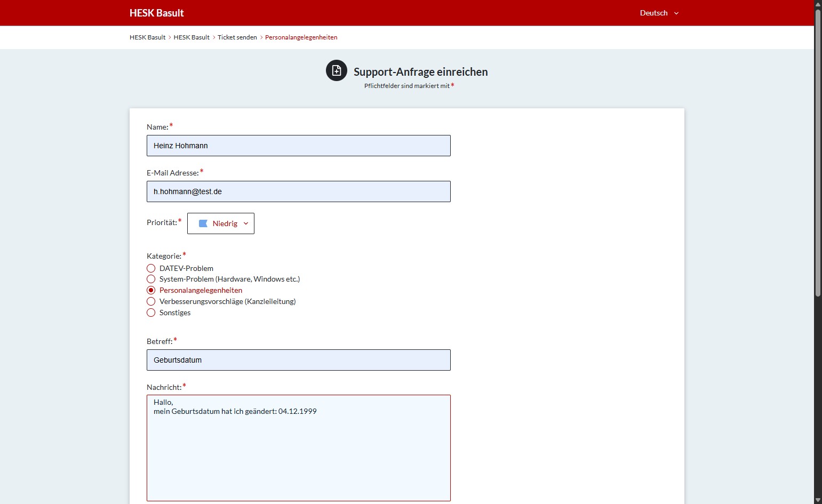Focus the E-Mail Adresse input field
Screen dimensions: 822x504
(299, 191)
